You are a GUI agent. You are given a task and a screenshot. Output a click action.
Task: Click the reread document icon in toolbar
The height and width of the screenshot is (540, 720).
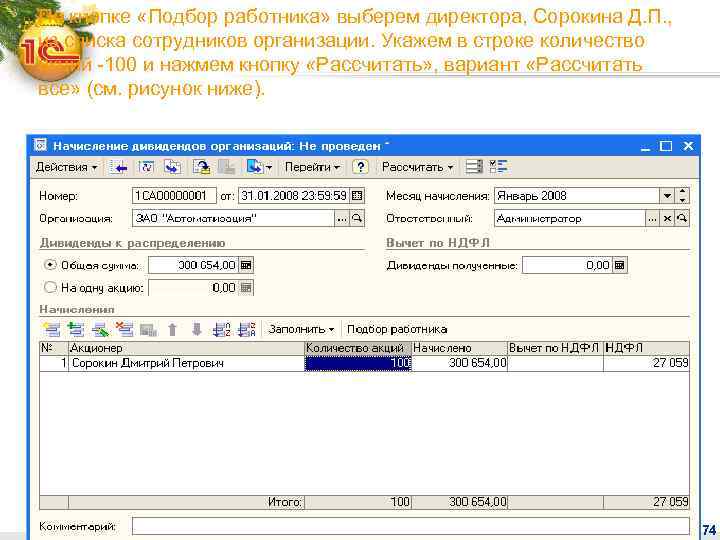(146, 167)
